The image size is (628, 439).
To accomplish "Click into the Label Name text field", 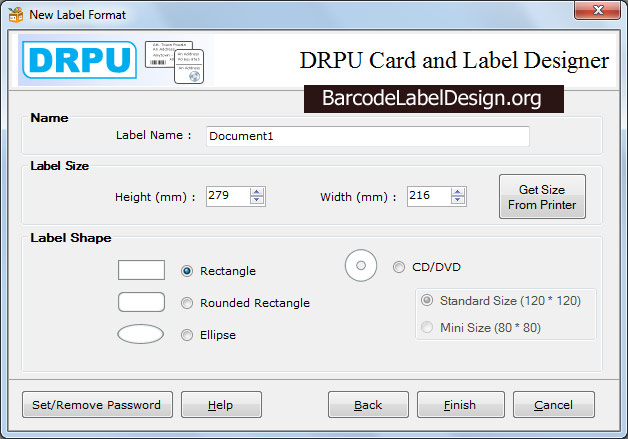I will 368,136.
